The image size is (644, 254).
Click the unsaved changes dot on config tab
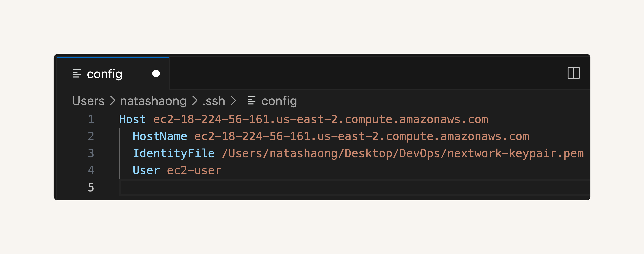point(156,74)
